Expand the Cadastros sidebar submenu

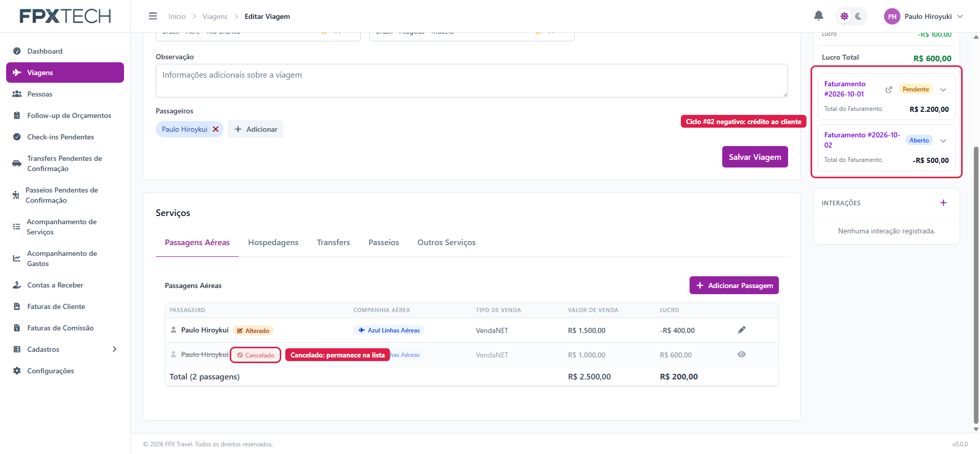coord(114,349)
